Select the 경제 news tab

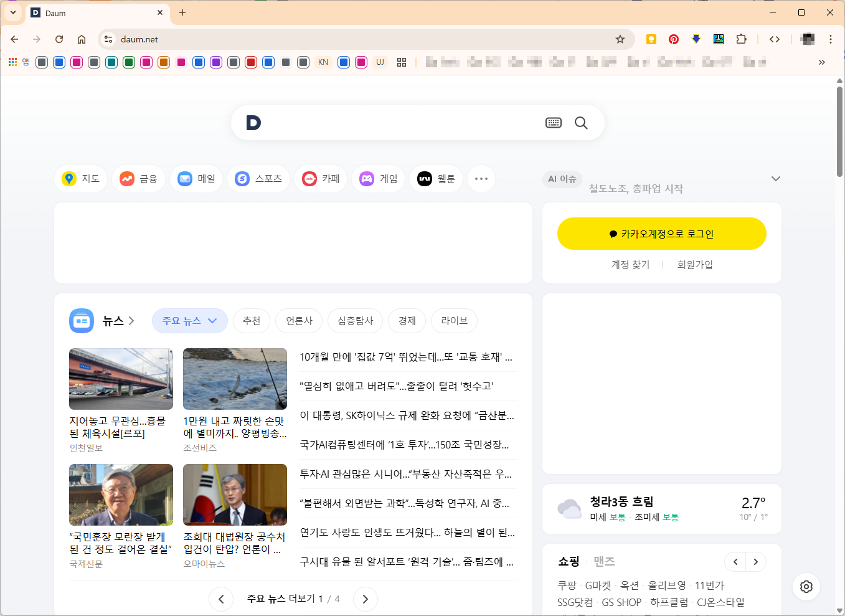407,321
